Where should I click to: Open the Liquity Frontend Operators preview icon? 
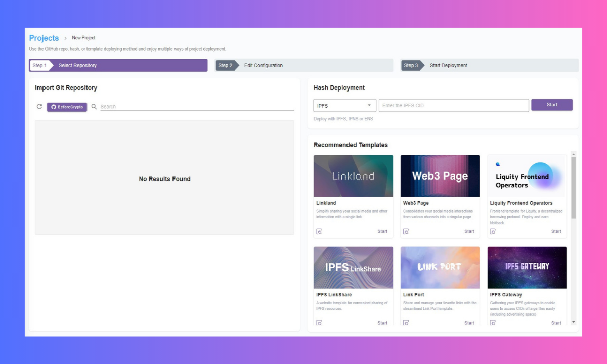[x=493, y=231]
